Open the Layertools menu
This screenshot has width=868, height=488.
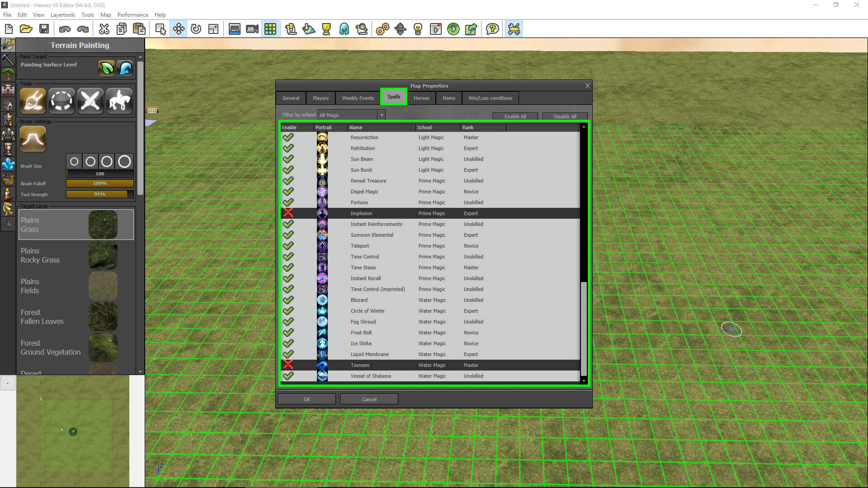click(63, 15)
